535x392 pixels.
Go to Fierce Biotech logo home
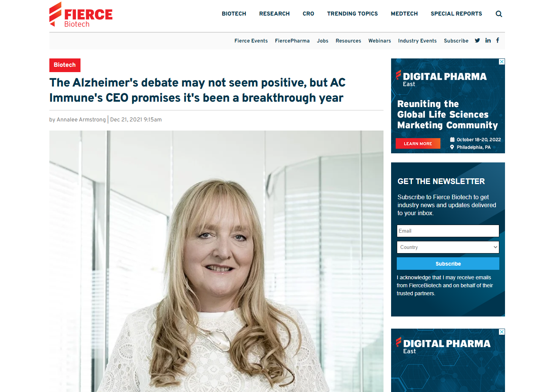point(81,15)
